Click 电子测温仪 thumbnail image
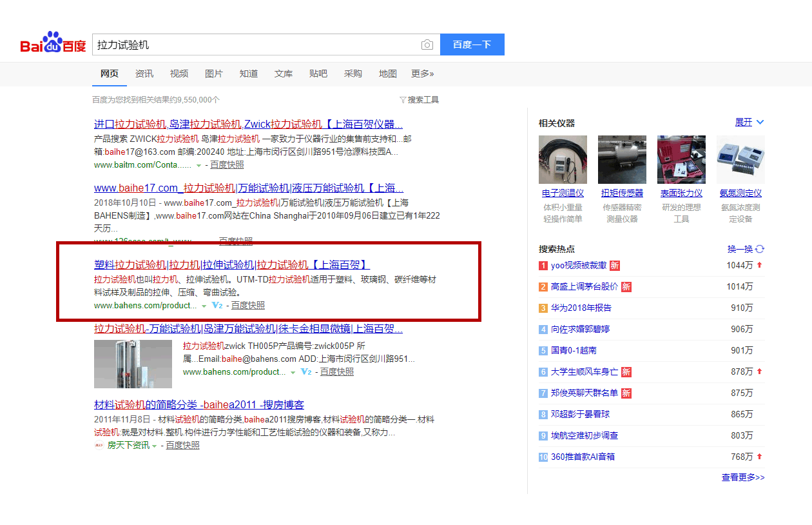The height and width of the screenshot is (525, 812). pyautogui.click(x=563, y=159)
